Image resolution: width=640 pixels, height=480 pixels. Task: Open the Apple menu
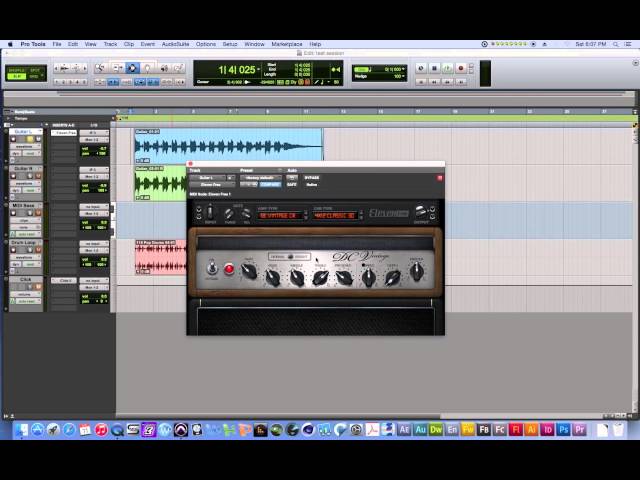[10, 44]
